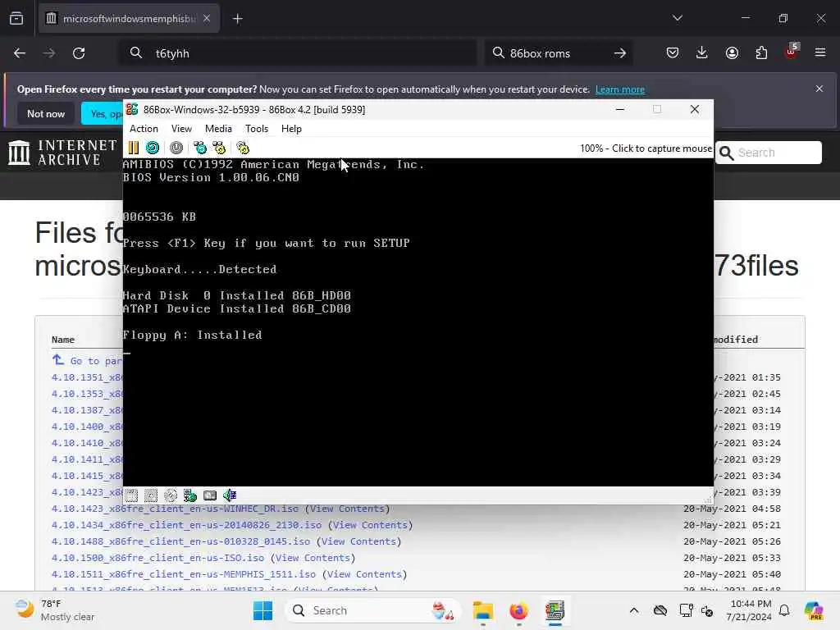This screenshot has width=840, height=630.
Task: Click second floppy drive status icon
Action: tap(151, 495)
